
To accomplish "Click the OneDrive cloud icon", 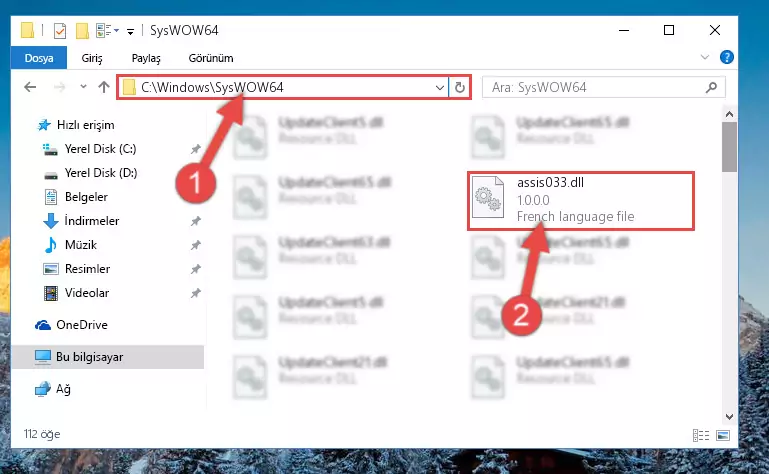I will [x=43, y=325].
